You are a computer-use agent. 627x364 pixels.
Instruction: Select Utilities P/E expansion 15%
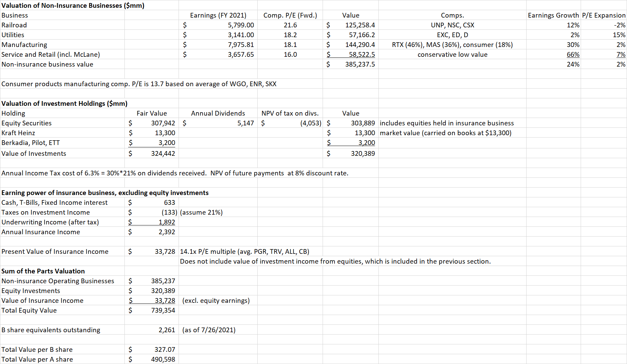tap(619, 35)
